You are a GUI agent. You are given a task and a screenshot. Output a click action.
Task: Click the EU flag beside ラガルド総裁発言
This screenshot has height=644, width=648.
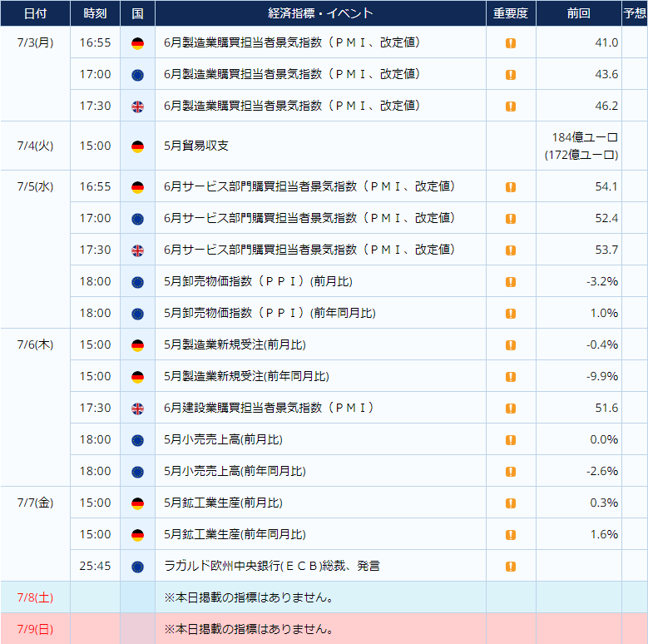[137, 567]
